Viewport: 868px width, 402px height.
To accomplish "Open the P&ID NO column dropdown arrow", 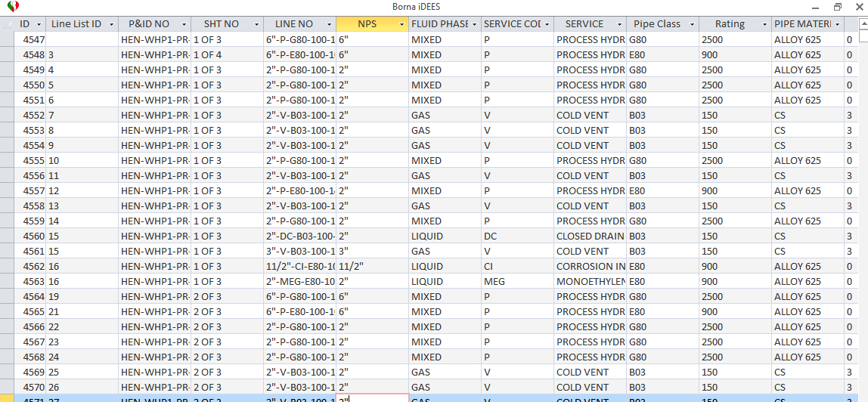I will point(184,24).
